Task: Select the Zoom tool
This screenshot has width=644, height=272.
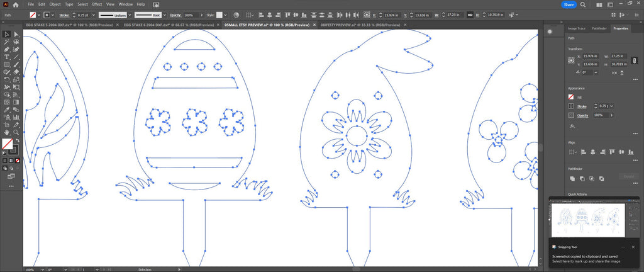Action: [x=16, y=132]
